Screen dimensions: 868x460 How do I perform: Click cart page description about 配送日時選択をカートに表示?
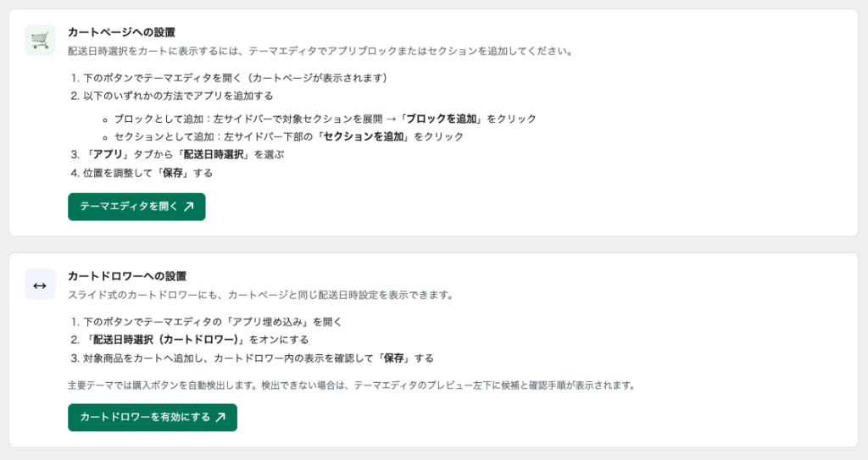click(320, 52)
